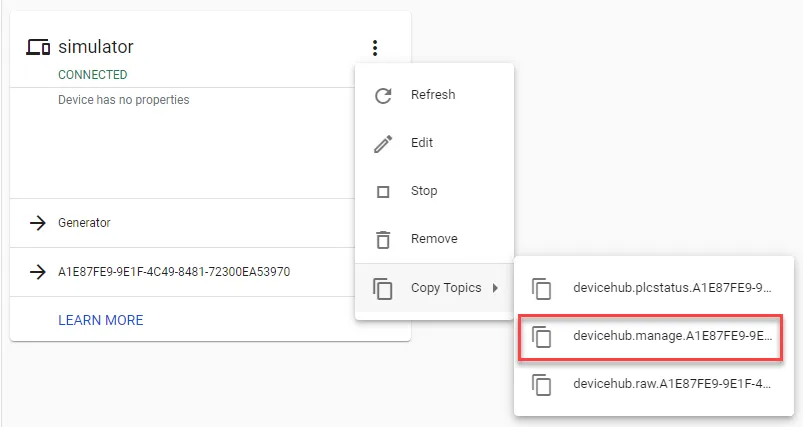Viewport: 803px width, 427px height.
Task: Click the Copy Topics copy icon
Action: coord(383,289)
